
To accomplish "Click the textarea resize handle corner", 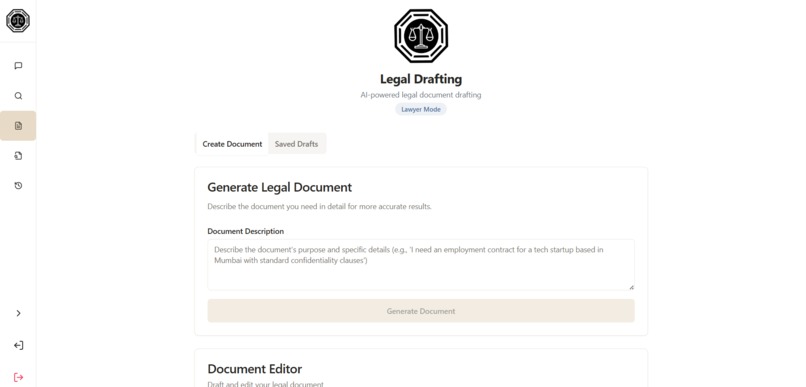I will click(631, 287).
